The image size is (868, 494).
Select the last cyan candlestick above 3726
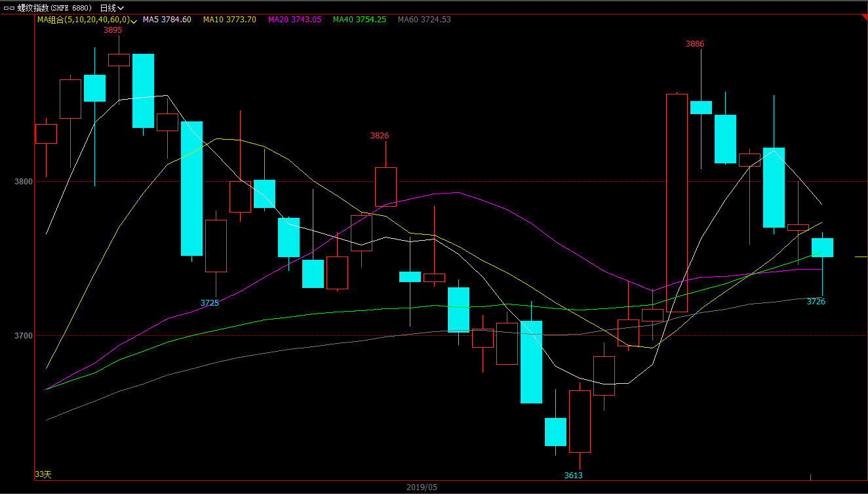(822, 247)
